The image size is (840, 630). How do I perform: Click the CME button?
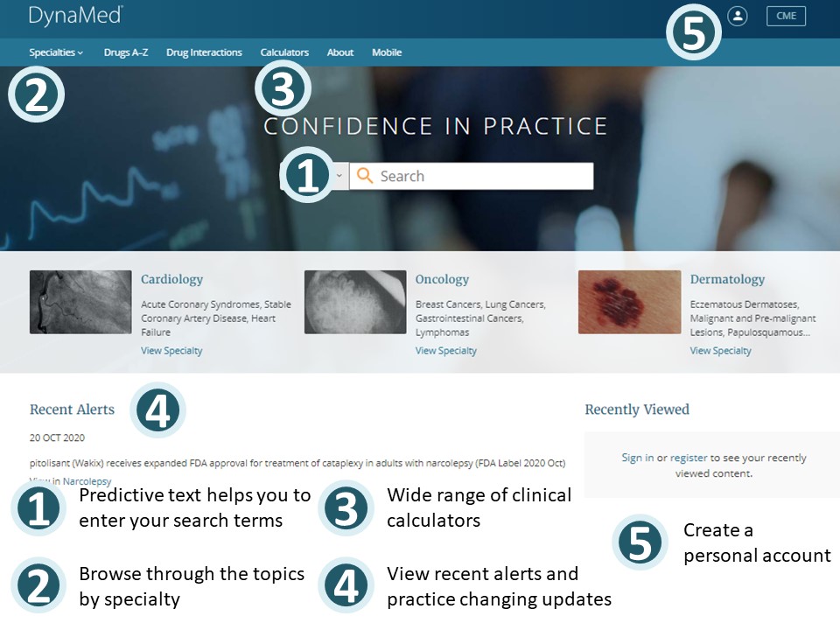click(785, 16)
